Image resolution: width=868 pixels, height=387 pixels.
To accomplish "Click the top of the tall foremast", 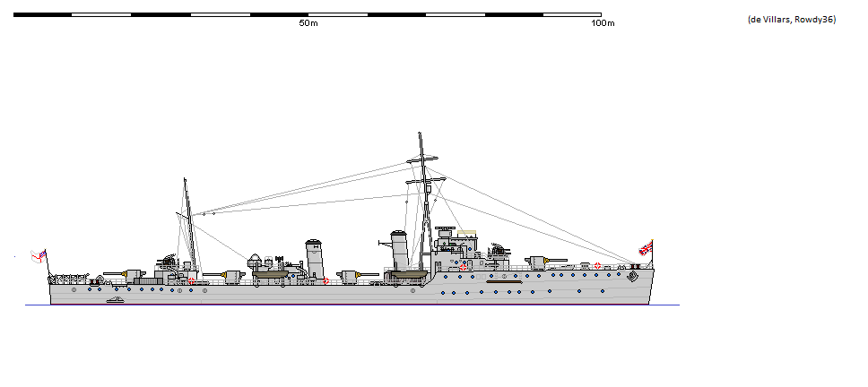I will pos(421,134).
